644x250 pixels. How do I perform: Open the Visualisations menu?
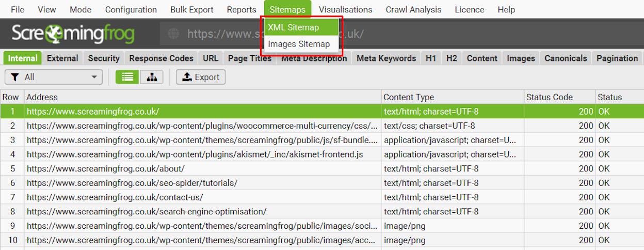pos(345,9)
